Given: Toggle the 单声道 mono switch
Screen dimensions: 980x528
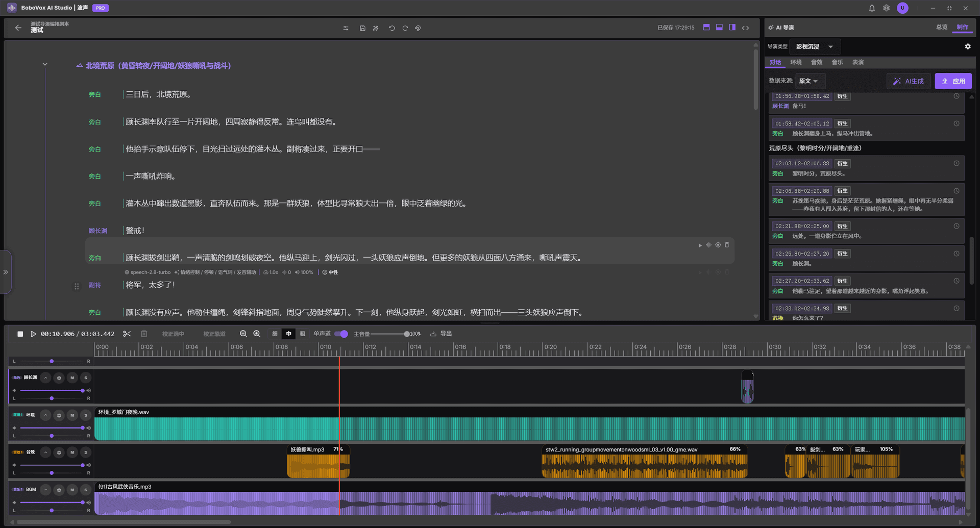Looking at the screenshot, I should [x=341, y=334].
